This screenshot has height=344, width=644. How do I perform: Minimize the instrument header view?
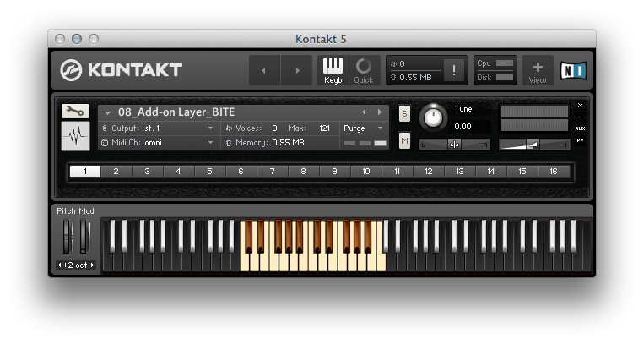point(581,117)
